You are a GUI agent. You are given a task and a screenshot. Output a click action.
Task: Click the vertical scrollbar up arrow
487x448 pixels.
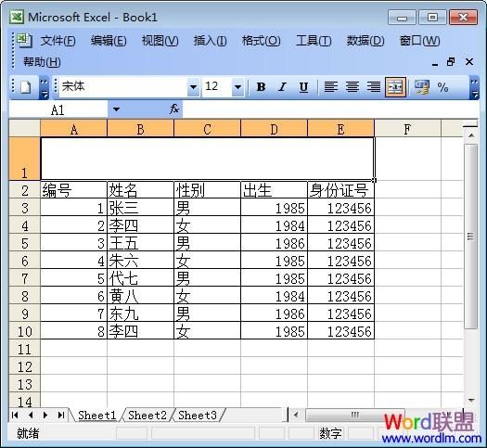(471, 136)
